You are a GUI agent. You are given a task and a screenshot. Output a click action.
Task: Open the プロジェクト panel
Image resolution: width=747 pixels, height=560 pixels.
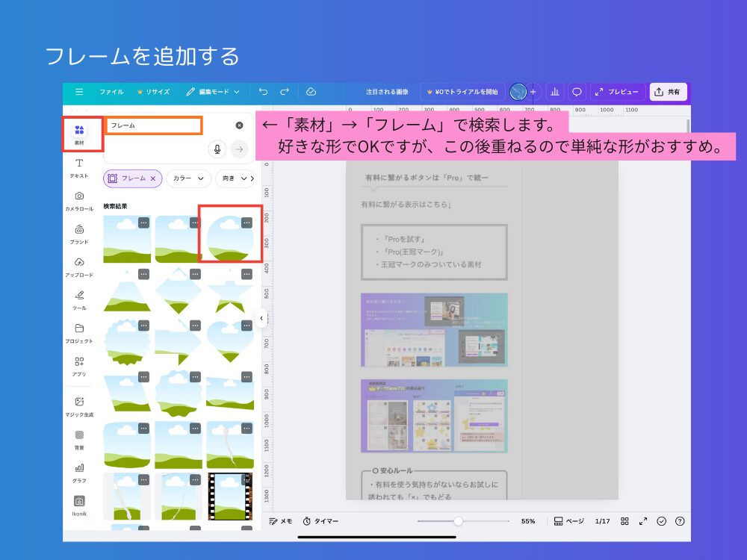80,332
